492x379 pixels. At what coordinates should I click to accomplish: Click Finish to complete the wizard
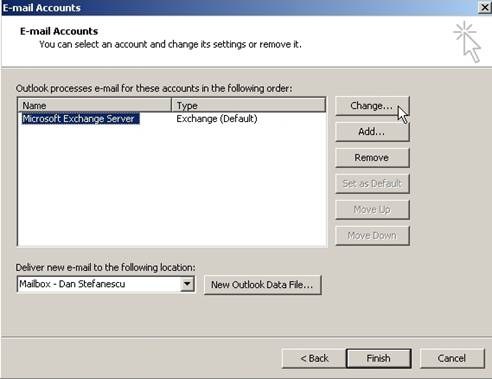(x=379, y=358)
